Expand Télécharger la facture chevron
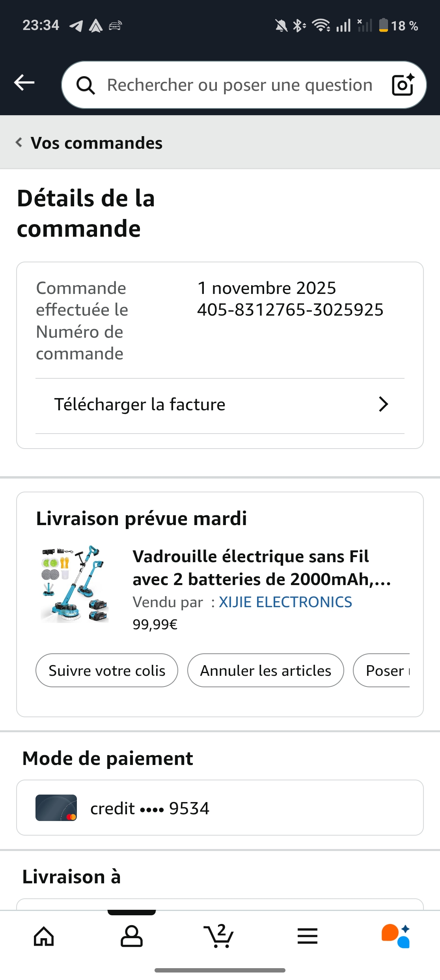Screen dimensions: 440x980 [x=383, y=404]
